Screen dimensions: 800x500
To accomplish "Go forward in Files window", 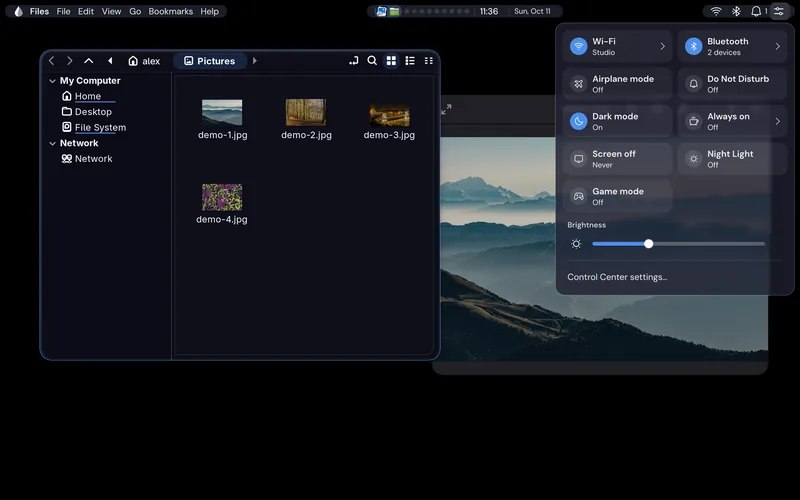I will pos(69,61).
